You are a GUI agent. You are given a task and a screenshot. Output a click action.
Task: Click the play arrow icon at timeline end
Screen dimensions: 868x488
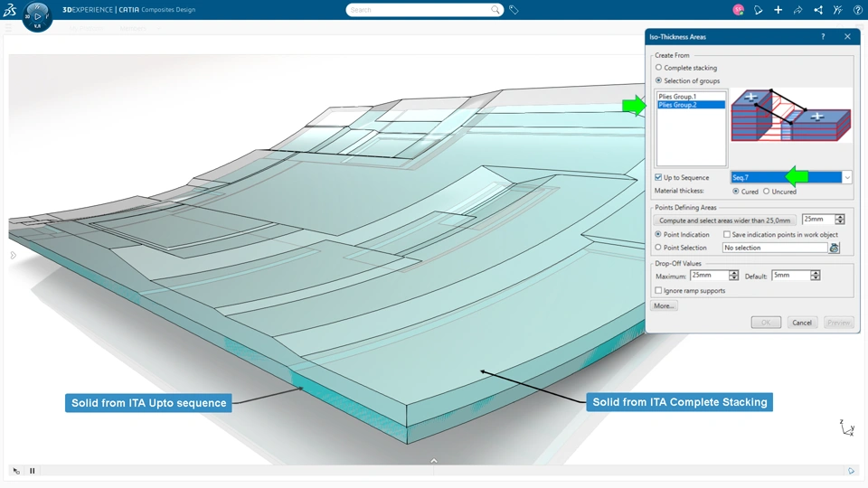tap(852, 471)
